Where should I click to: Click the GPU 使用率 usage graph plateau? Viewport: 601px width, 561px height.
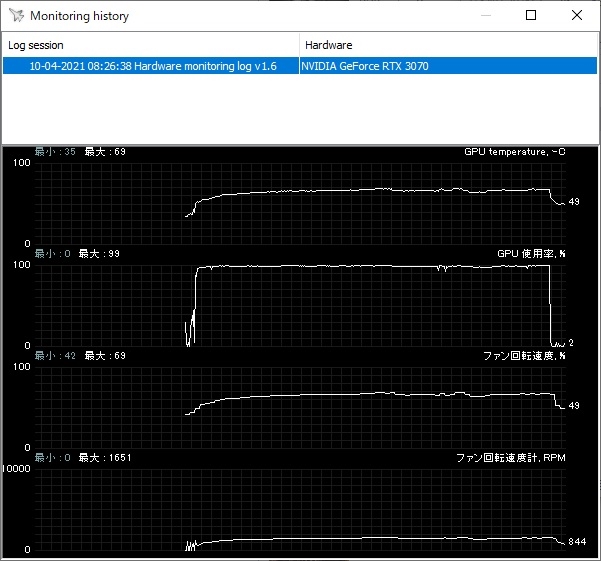point(370,267)
